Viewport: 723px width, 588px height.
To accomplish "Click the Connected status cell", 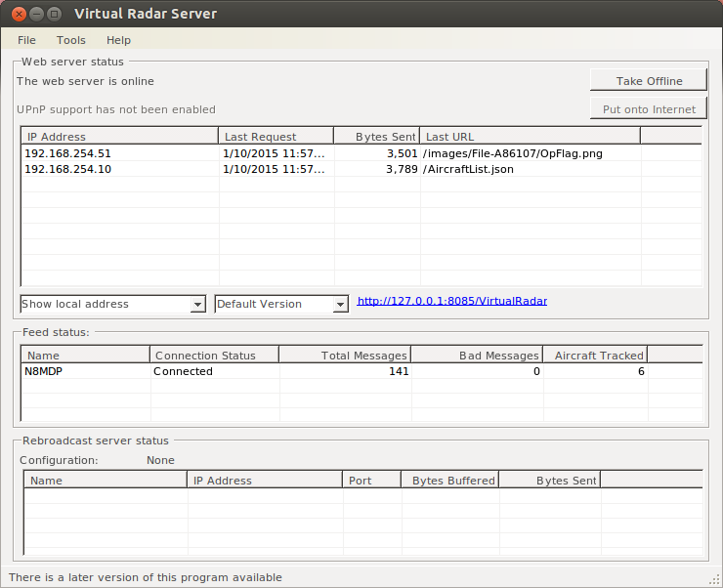I will coord(183,371).
